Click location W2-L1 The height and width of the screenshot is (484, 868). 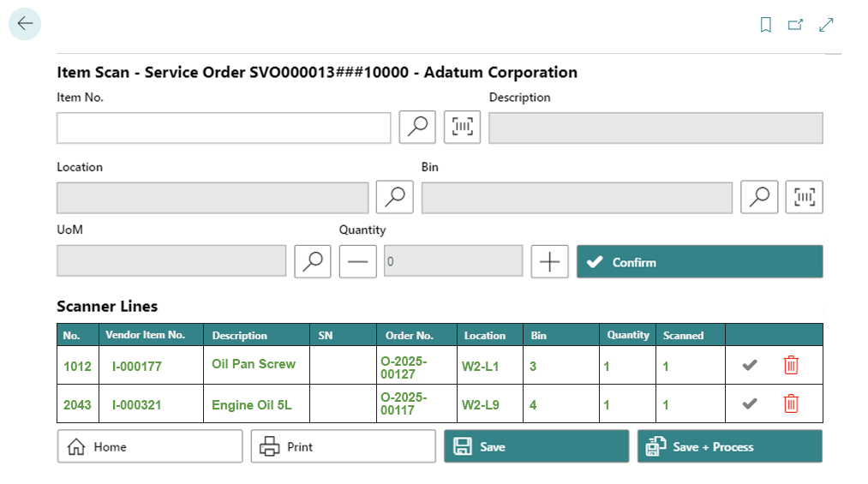481,366
